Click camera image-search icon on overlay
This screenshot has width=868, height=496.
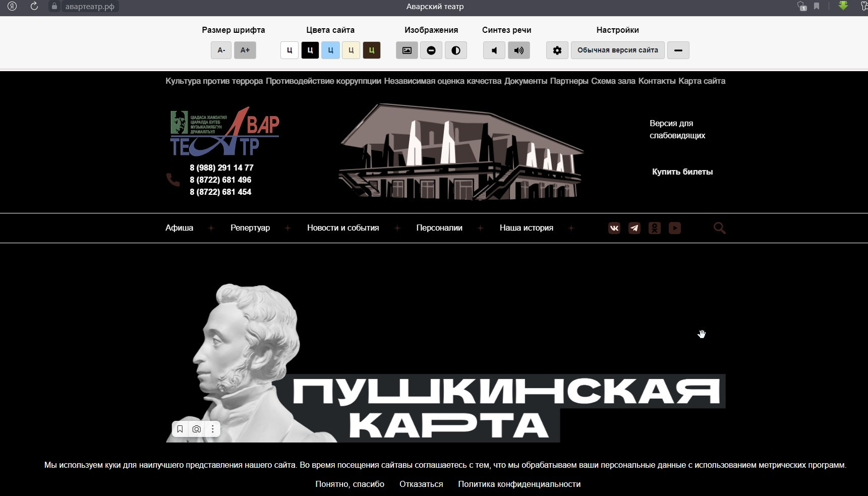pos(197,429)
